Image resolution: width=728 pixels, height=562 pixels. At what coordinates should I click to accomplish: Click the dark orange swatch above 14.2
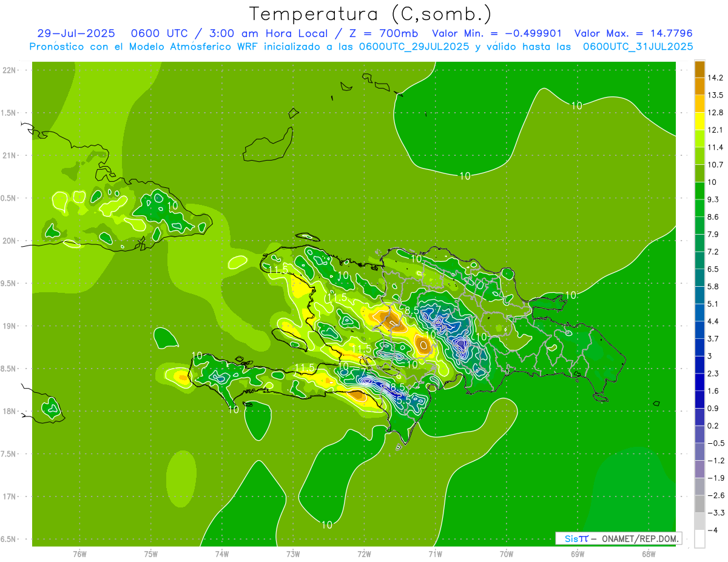(699, 69)
